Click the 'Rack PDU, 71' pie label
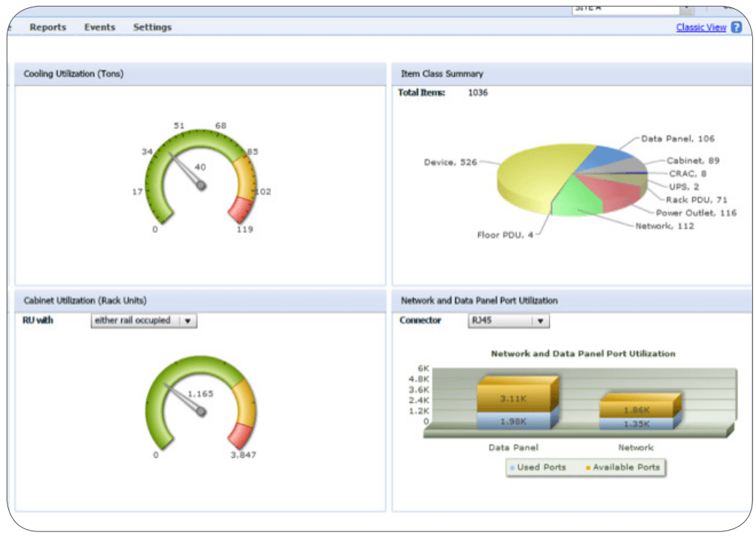The width and height of the screenshot is (756, 538). coord(696,200)
